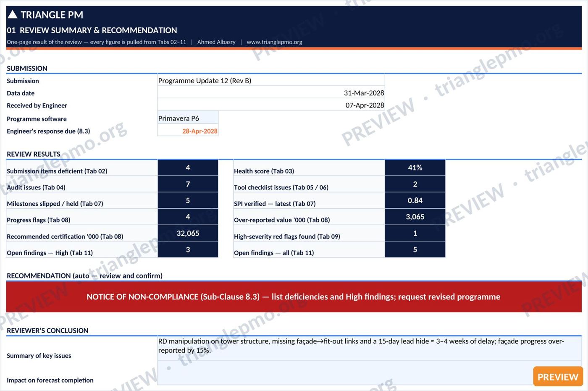Click the 'Progress flags (Tab 08)' label
Image resolution: width=588 pixels, height=391 pixels.
(39, 220)
